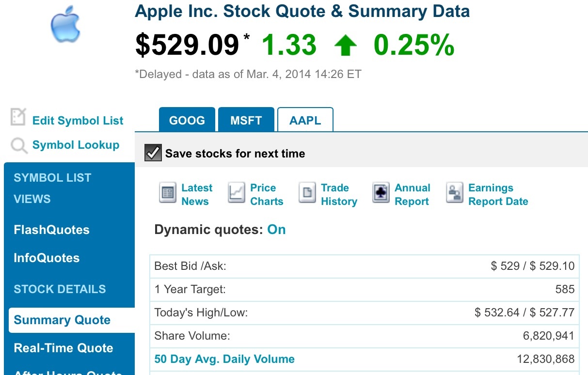Uncheck Save stocks for next time
The image size is (588, 375).
tap(153, 154)
